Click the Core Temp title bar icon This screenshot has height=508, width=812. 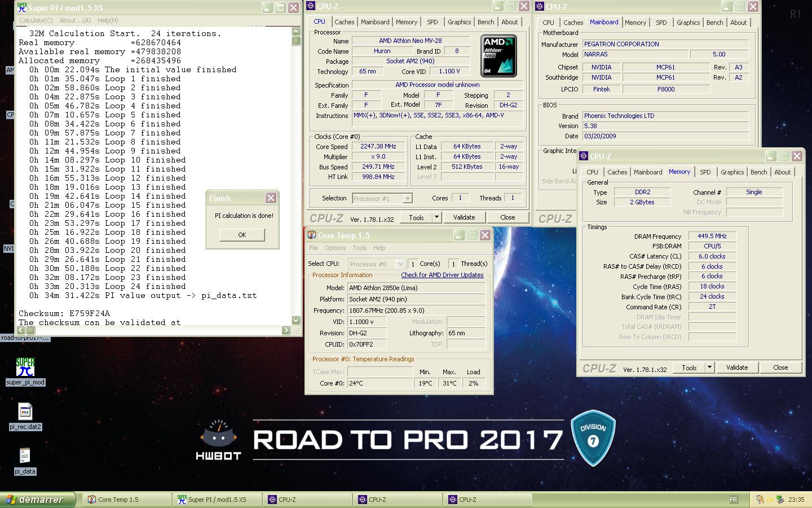[x=311, y=235]
